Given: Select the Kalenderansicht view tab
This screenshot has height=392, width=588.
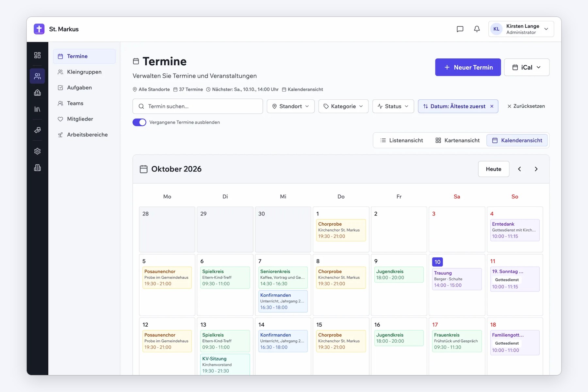Looking at the screenshot, I should 517,140.
